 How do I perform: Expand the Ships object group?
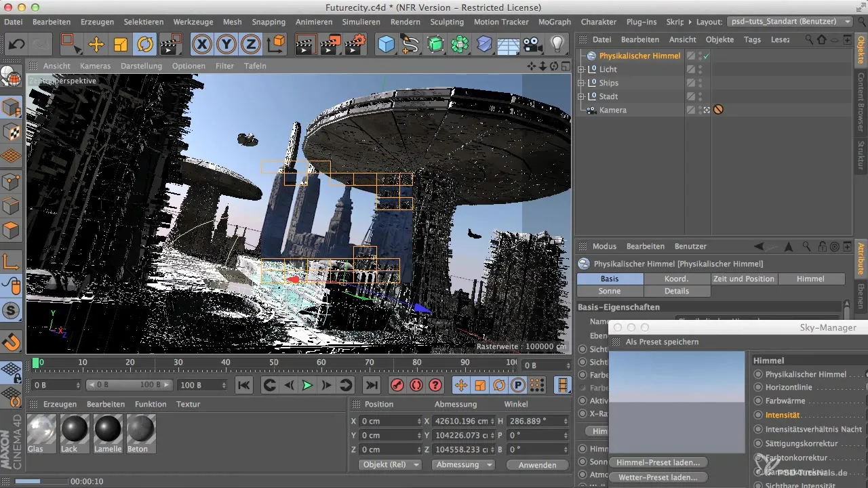click(x=580, y=83)
